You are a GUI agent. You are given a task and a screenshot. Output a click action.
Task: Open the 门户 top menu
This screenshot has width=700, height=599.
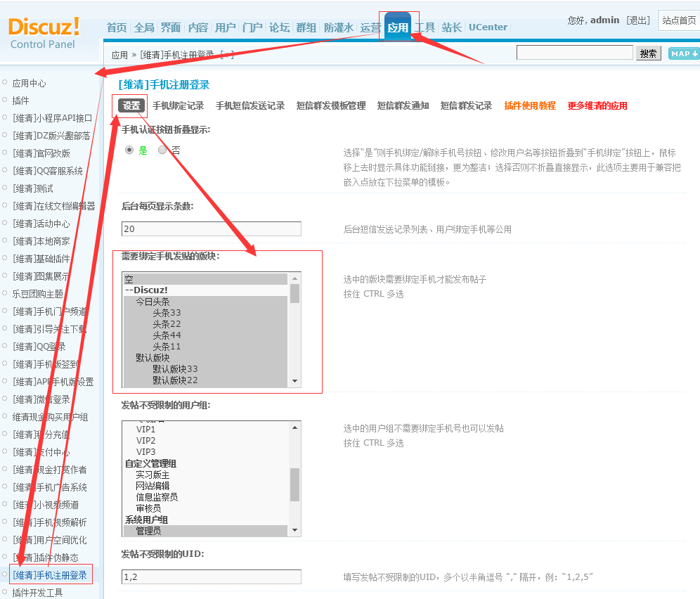point(252,27)
